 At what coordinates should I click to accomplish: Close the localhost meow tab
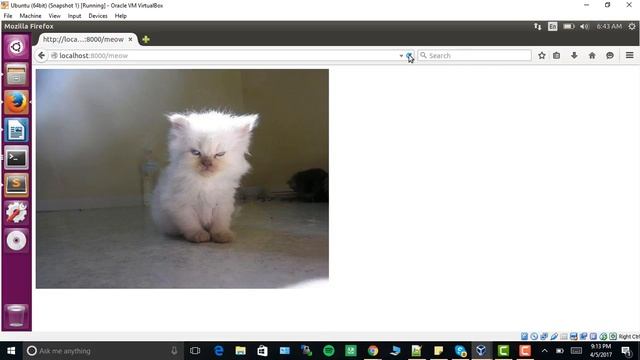click(x=130, y=39)
